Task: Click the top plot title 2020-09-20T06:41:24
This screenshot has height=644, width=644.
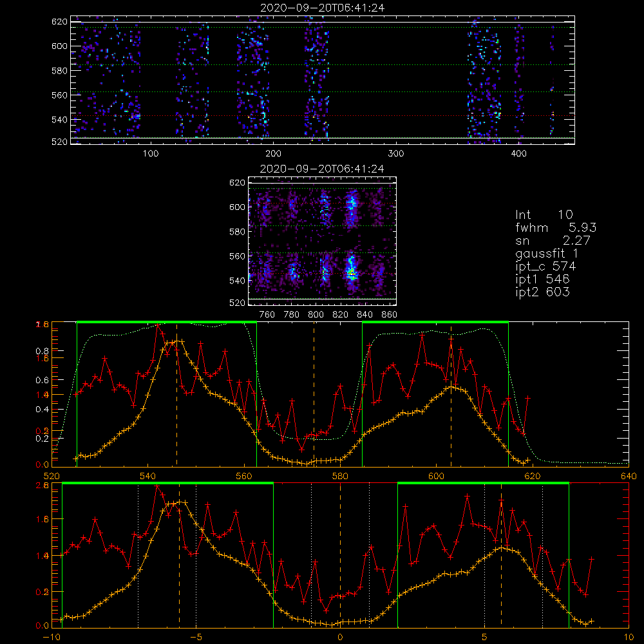Action: 323,8
